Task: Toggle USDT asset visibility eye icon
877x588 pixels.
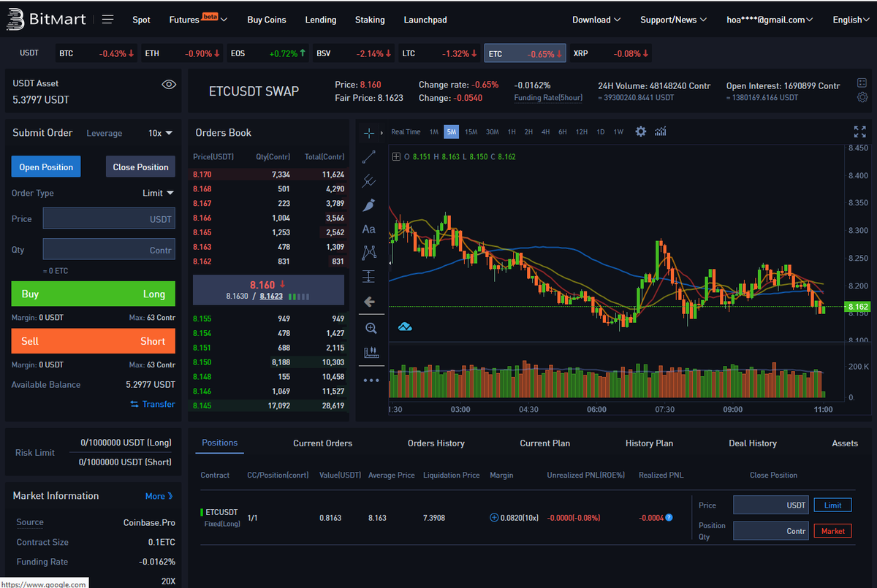Action: pos(169,85)
